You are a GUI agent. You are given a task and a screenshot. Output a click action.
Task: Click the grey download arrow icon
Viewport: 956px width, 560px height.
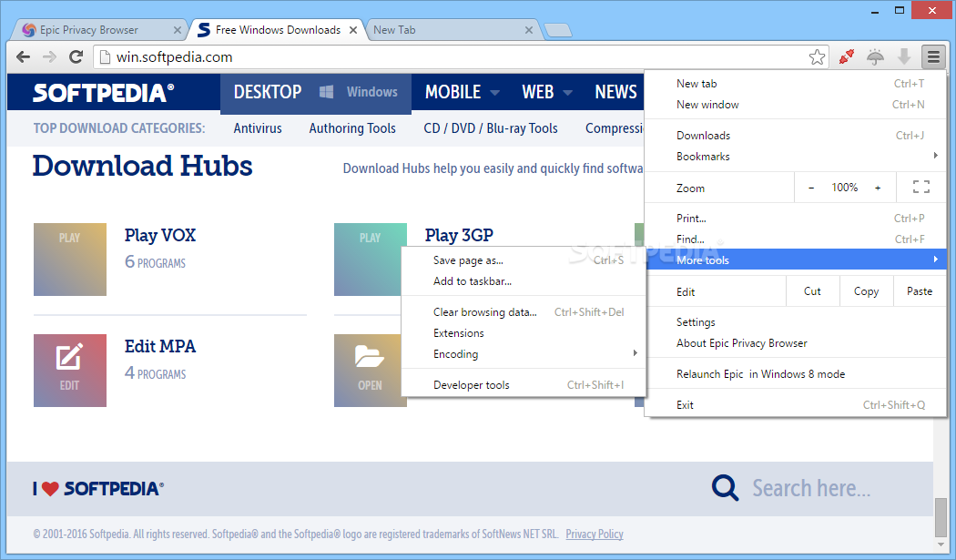tap(904, 56)
